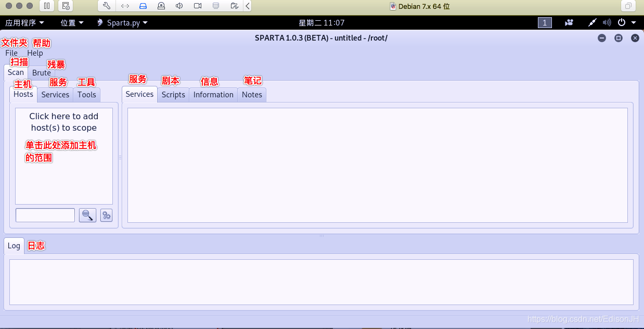This screenshot has width=644, height=329.
Task: Open the Notes tab
Action: click(252, 95)
